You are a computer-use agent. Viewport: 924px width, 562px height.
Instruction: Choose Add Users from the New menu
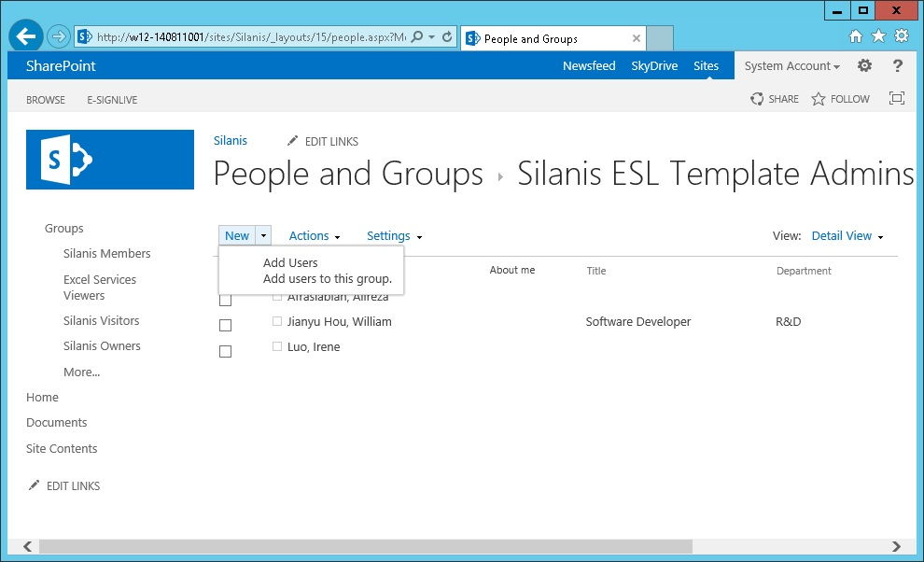click(x=290, y=263)
